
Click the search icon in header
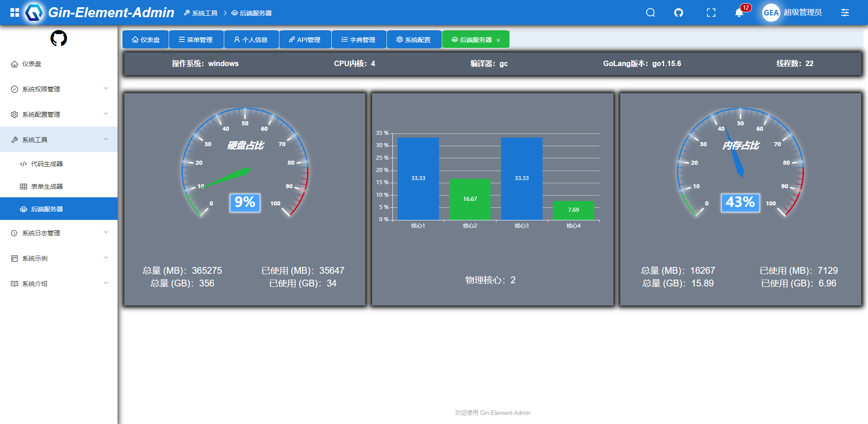coord(650,13)
